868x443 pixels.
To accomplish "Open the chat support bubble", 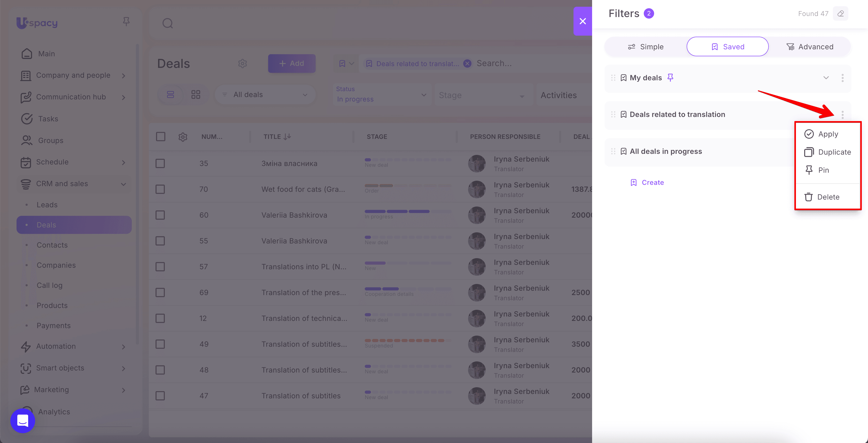I will coord(22,421).
